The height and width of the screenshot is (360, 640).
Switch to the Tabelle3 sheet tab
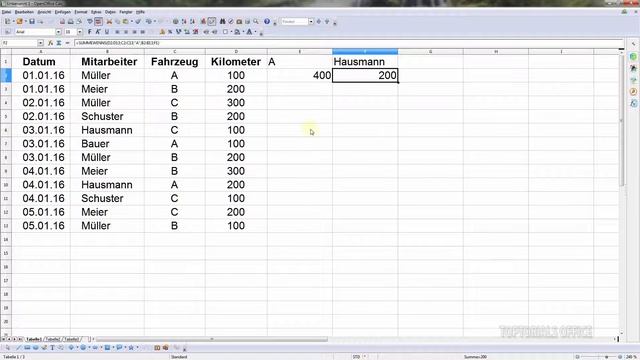coord(71,339)
